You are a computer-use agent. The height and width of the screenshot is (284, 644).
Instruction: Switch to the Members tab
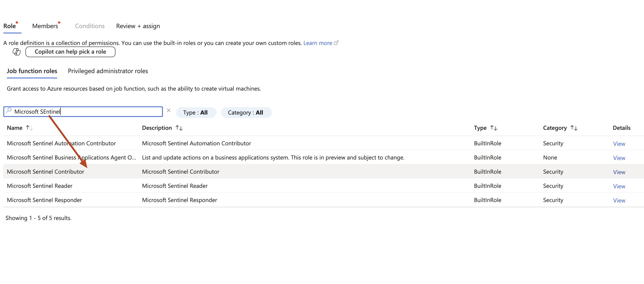click(x=45, y=26)
